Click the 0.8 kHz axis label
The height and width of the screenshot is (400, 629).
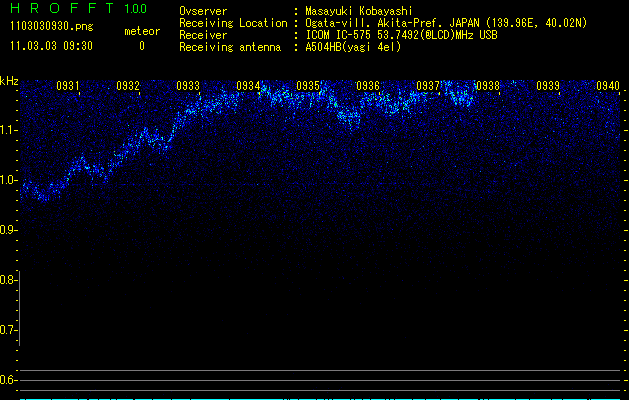pos(8,280)
